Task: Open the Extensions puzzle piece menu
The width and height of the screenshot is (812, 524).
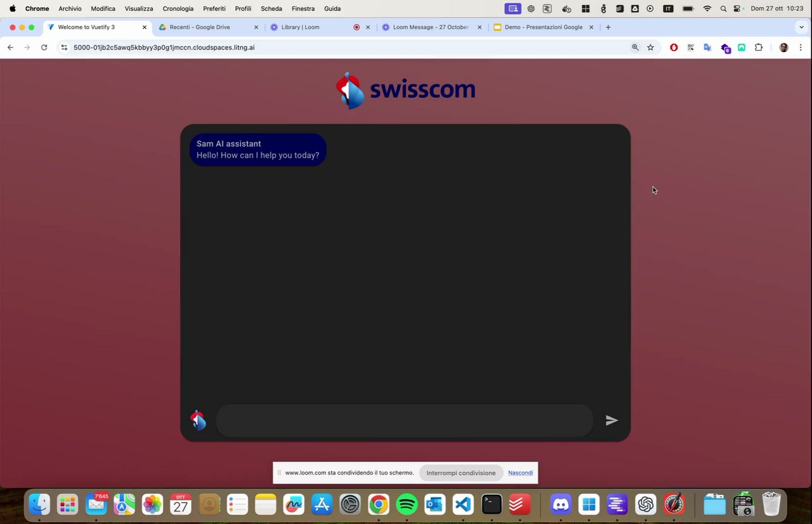Action: point(759,48)
